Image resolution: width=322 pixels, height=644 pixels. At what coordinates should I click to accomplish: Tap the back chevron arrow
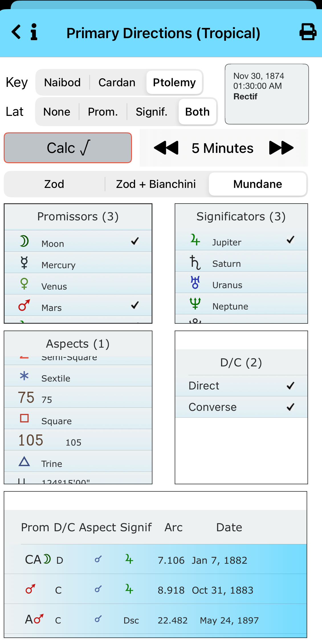[16, 32]
